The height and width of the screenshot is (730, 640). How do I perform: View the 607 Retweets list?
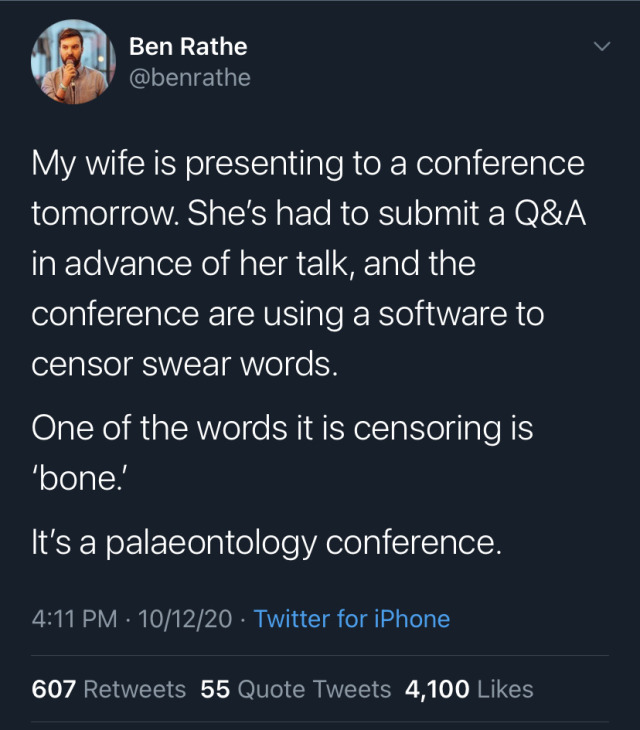tap(109, 689)
